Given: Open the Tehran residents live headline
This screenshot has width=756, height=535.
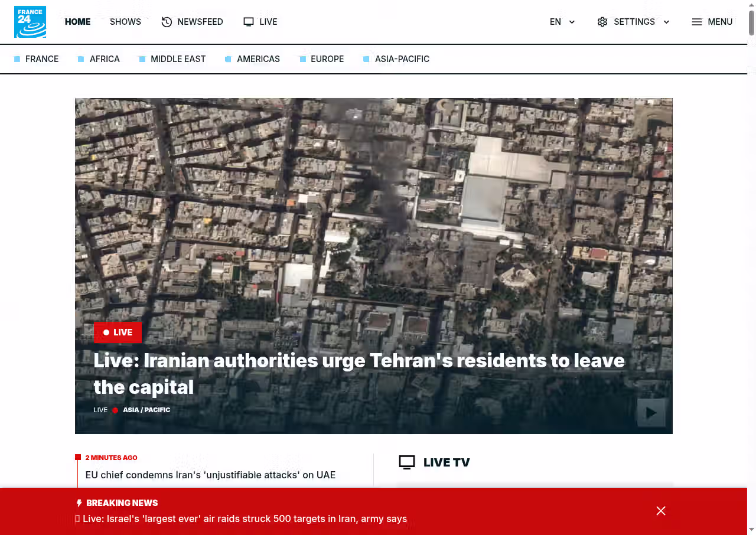Looking at the screenshot, I should tap(359, 373).
